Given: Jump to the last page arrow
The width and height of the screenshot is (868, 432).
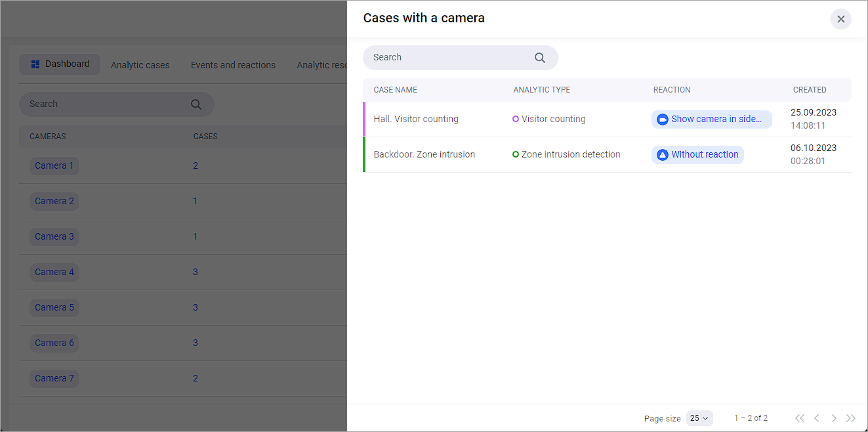Looking at the screenshot, I should [x=851, y=418].
